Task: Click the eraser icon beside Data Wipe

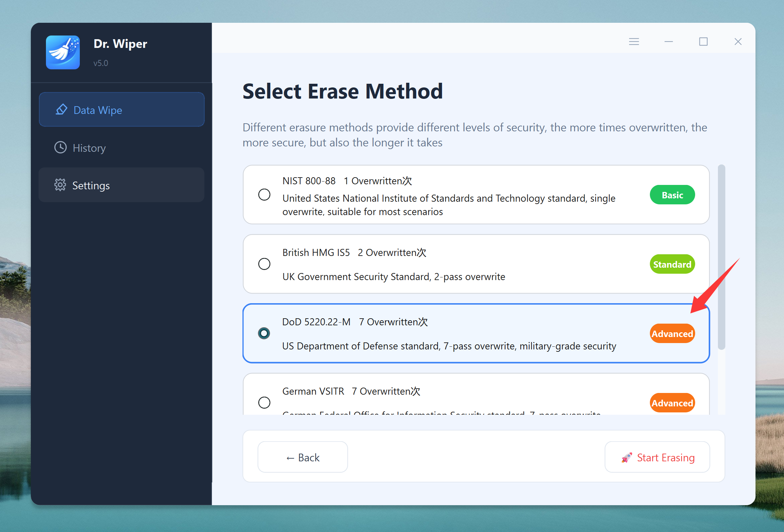Action: [x=61, y=110]
